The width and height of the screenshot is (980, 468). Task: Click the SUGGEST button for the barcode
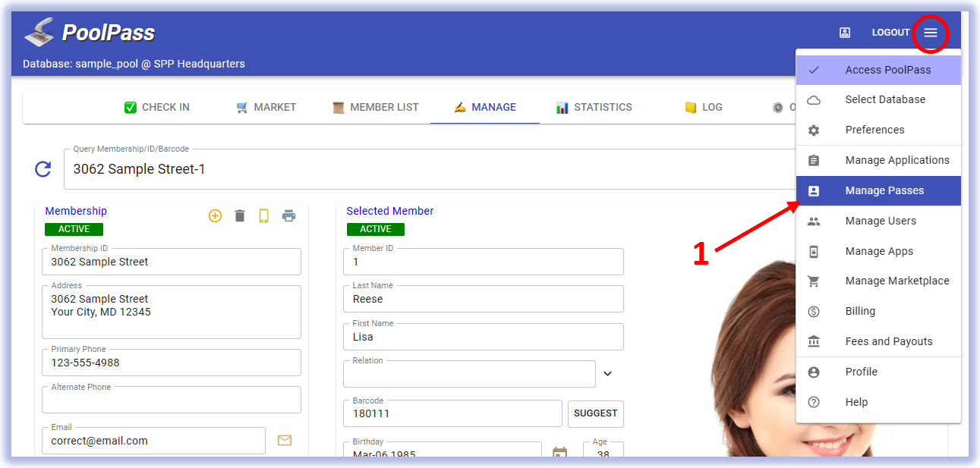(x=595, y=413)
